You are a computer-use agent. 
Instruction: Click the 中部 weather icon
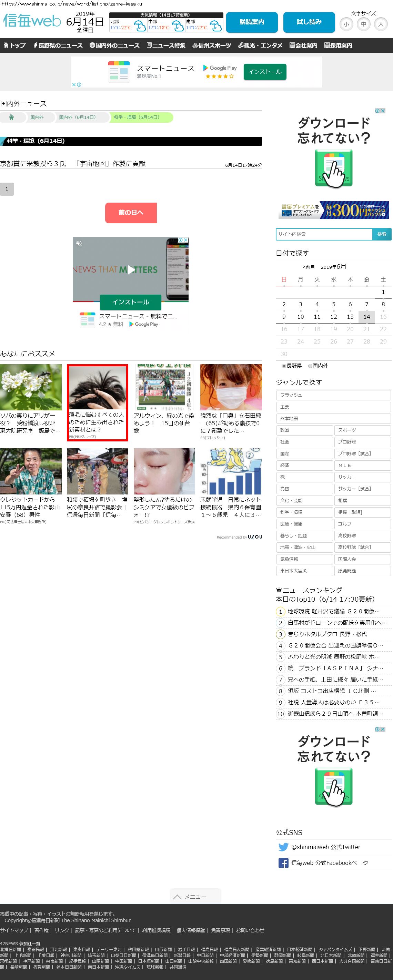click(x=178, y=26)
